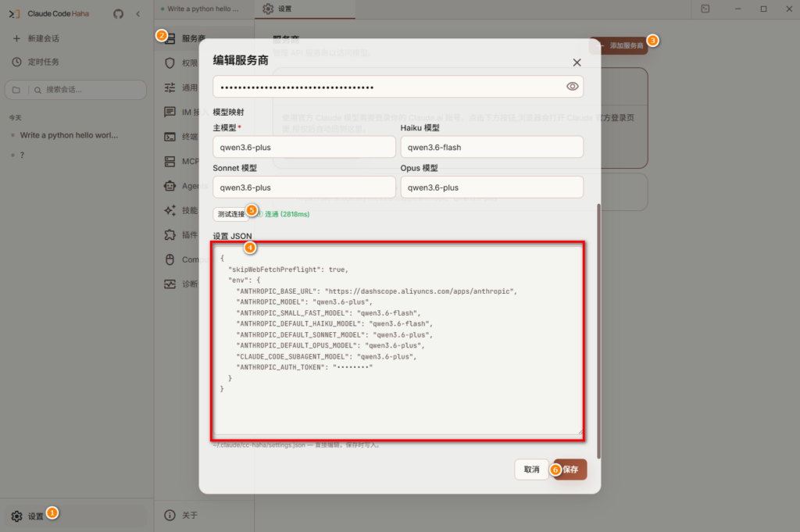The width and height of the screenshot is (800, 532).
Task: Click the 保存 save button
Action: [x=570, y=470]
